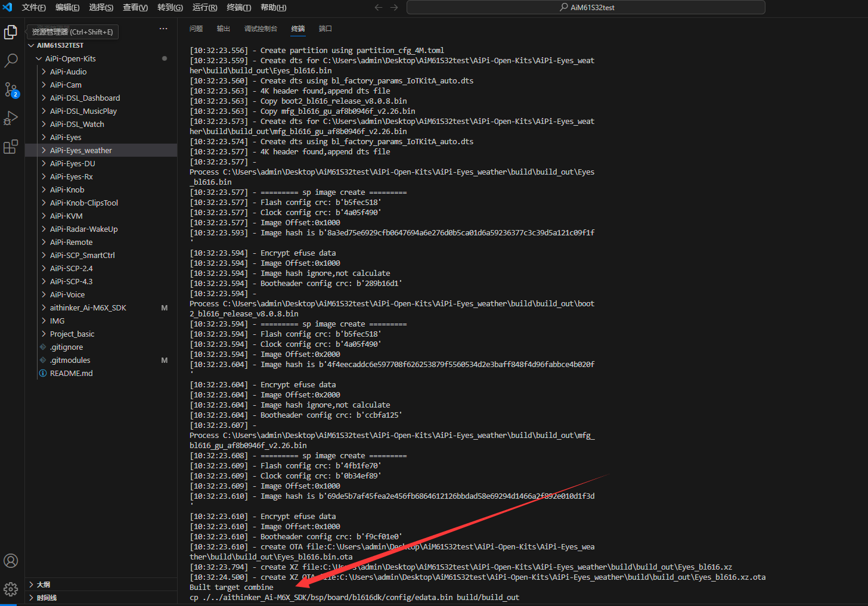This screenshot has width=868, height=606.
Task: Click the VS Code logo icon
Action: pyautogui.click(x=7, y=7)
